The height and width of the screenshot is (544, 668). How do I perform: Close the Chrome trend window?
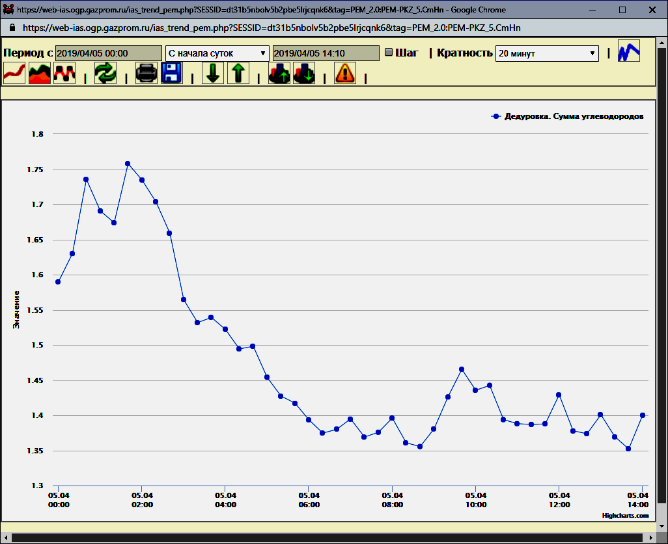652,9
